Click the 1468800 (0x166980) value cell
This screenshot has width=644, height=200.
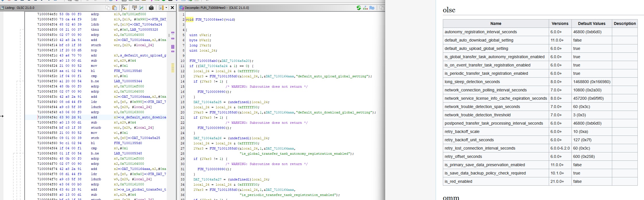click(591, 82)
